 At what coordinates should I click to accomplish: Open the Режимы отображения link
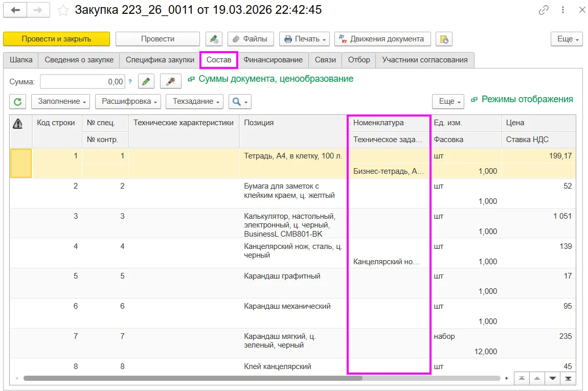click(x=527, y=99)
